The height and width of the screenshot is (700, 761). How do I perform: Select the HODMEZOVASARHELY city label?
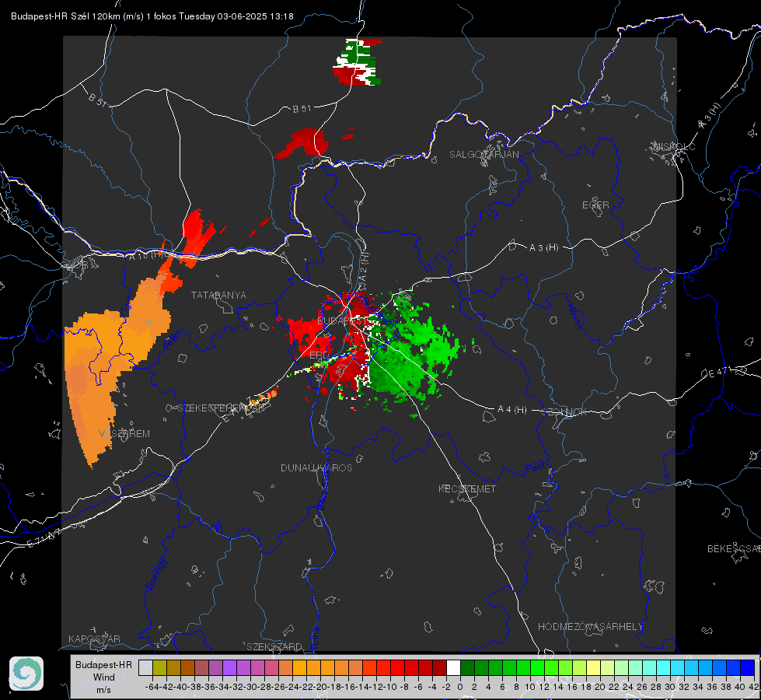point(590,627)
